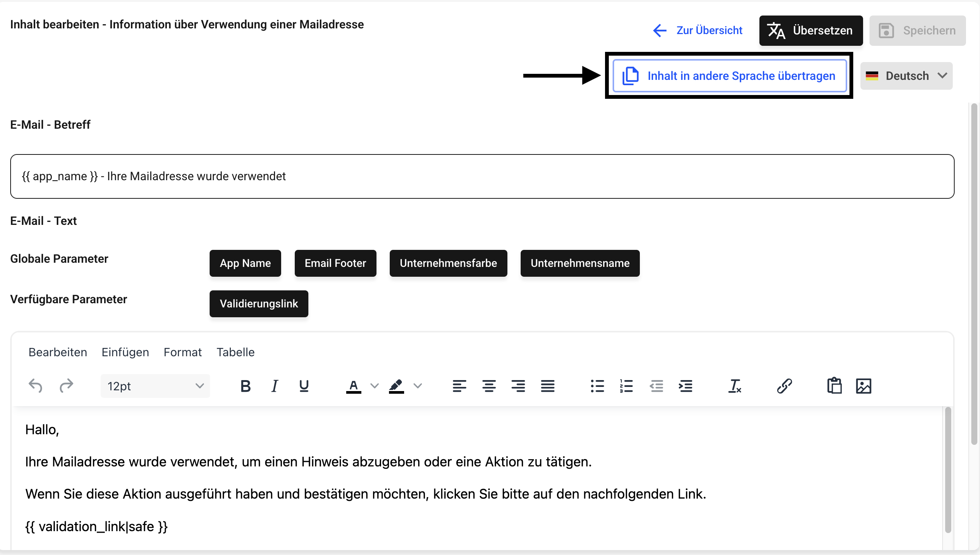980x555 pixels.
Task: Create a bulleted list
Action: [597, 386]
